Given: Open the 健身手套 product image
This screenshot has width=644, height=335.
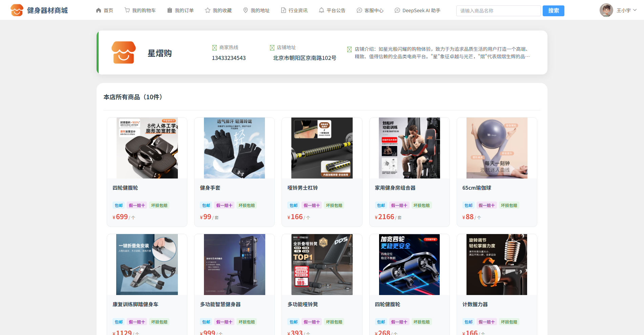Looking at the screenshot, I should [x=234, y=148].
